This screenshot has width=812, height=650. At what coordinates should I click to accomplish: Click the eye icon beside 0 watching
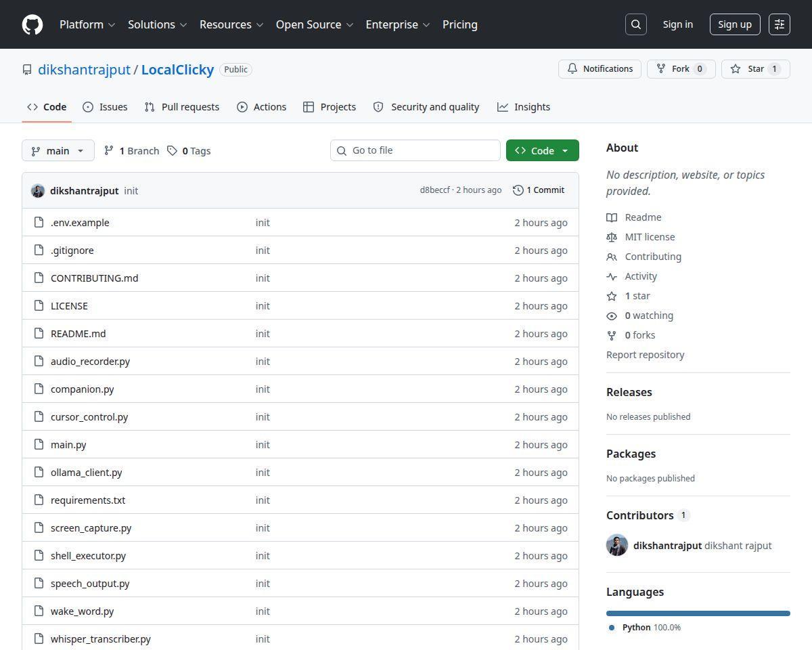(x=612, y=316)
